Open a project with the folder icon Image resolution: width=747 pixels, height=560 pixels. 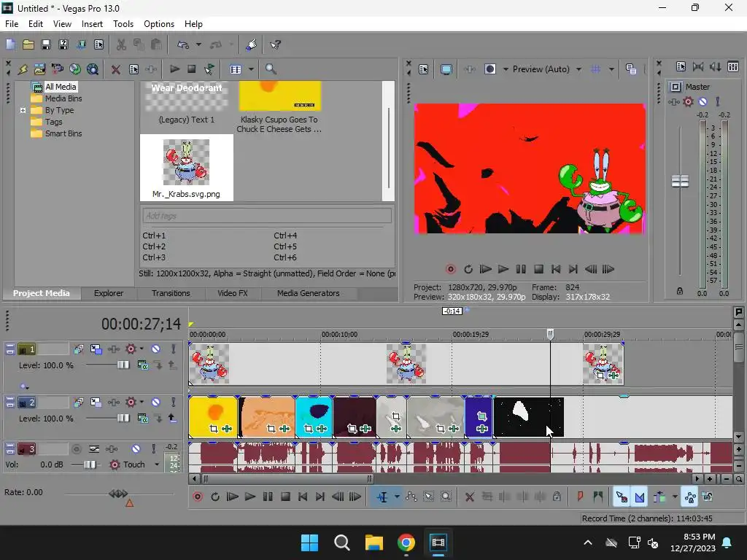click(x=28, y=44)
